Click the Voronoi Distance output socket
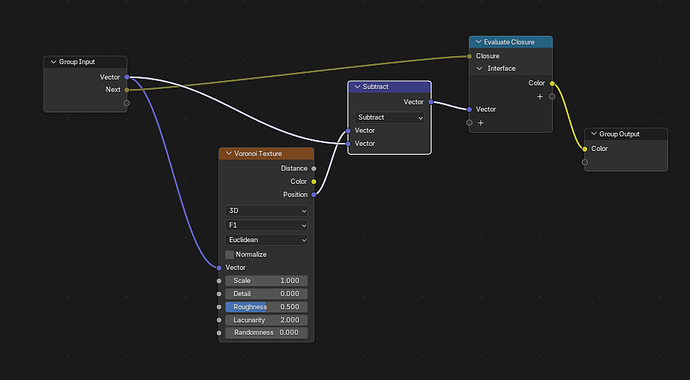 [x=314, y=168]
